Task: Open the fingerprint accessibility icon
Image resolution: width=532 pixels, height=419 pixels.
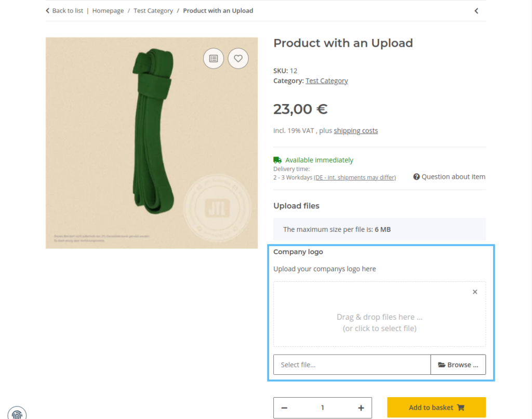Action: [x=18, y=413]
